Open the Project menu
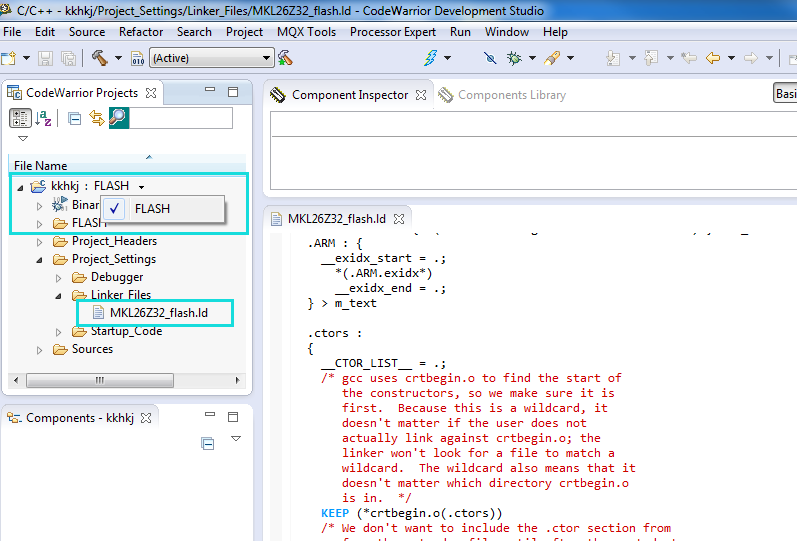The width and height of the screenshot is (797, 541). (x=244, y=32)
